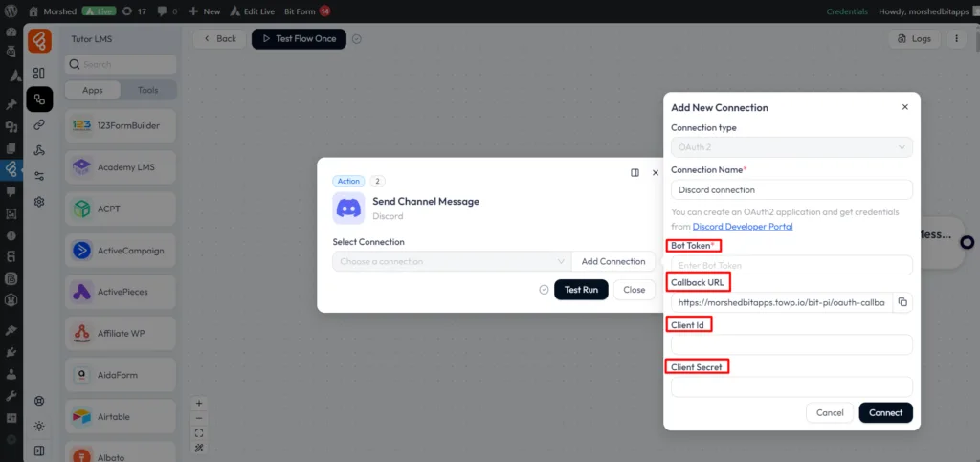
Task: Zoom out the canvas with minus icon
Action: 199,418
